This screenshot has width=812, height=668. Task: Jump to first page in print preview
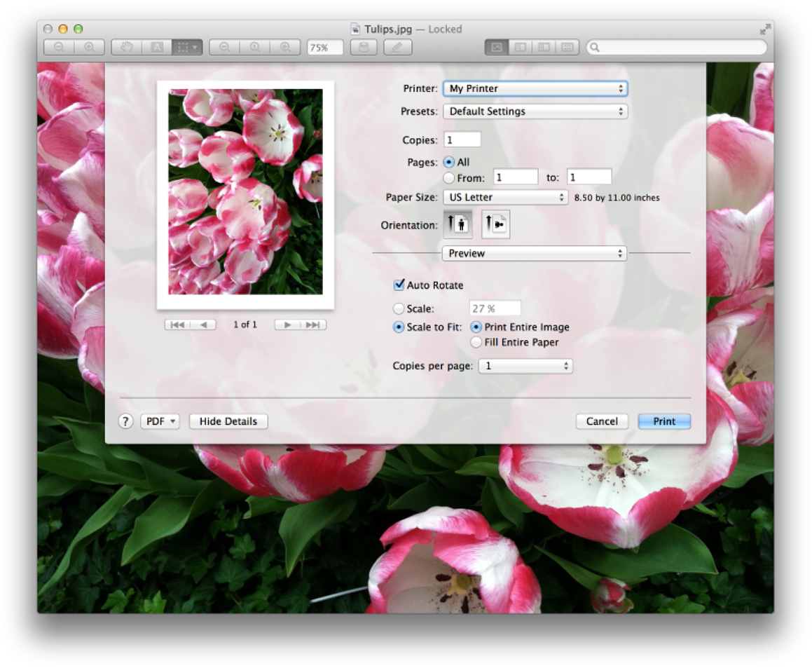pyautogui.click(x=177, y=325)
